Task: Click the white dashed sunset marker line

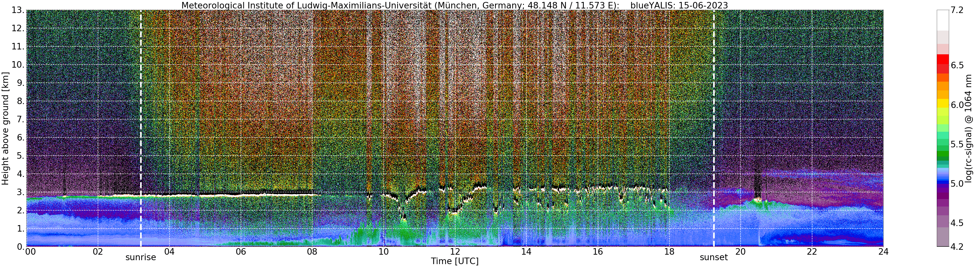Action: click(x=714, y=128)
